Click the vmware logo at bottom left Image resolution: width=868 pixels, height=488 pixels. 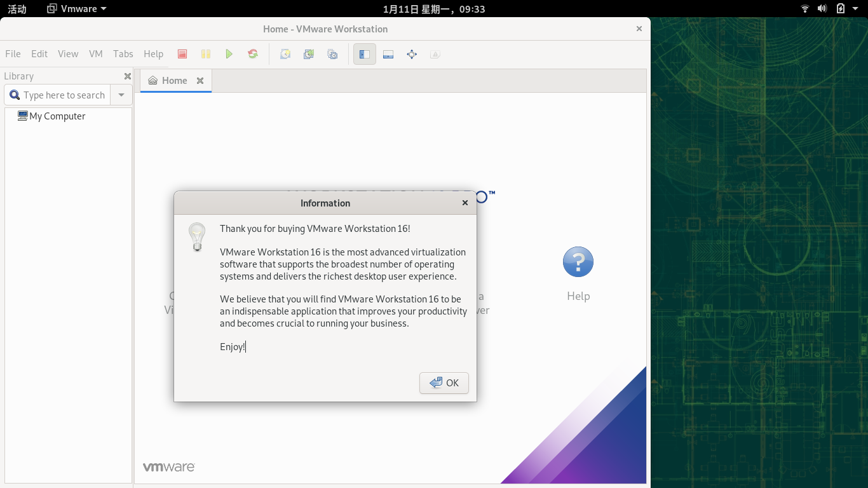pos(168,467)
